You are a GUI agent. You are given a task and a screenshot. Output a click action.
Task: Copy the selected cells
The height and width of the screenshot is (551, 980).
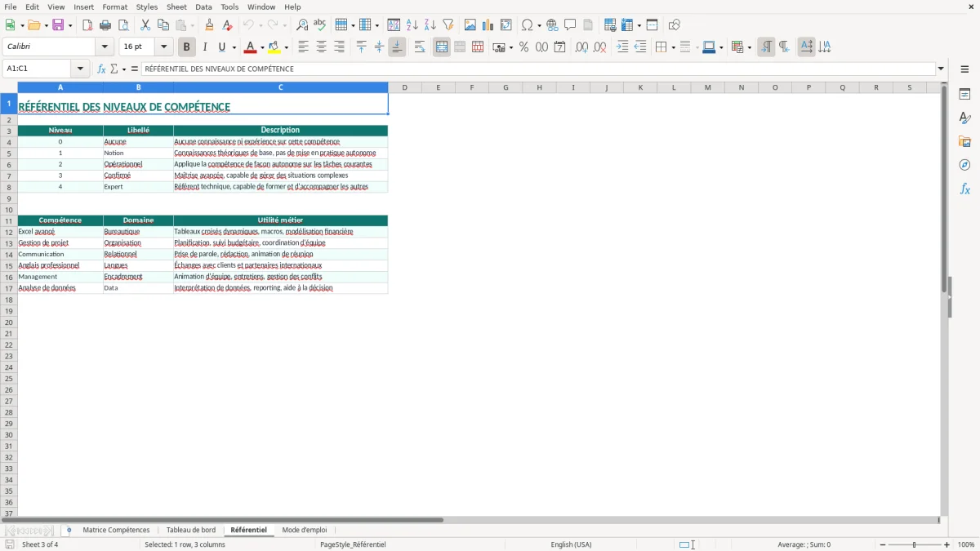163,25
